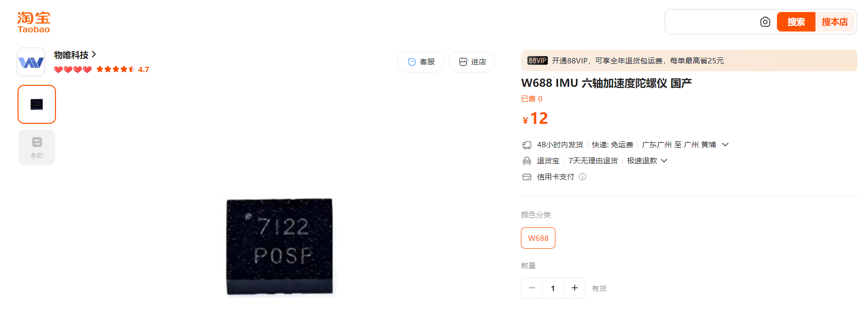Select the chip product image thumbnail

(x=37, y=104)
